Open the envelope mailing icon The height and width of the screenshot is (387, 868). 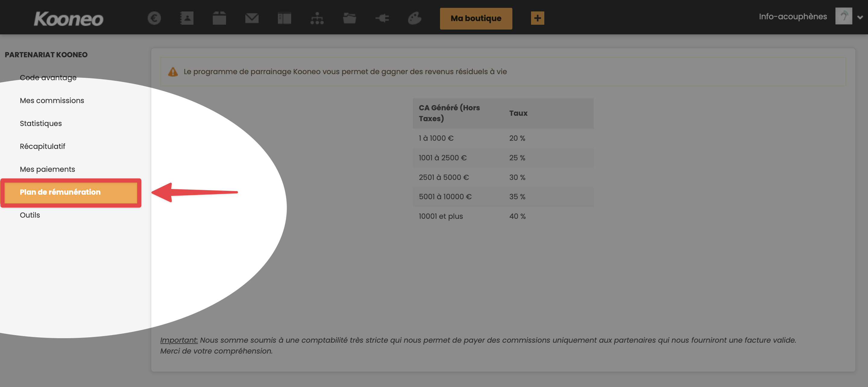click(252, 18)
